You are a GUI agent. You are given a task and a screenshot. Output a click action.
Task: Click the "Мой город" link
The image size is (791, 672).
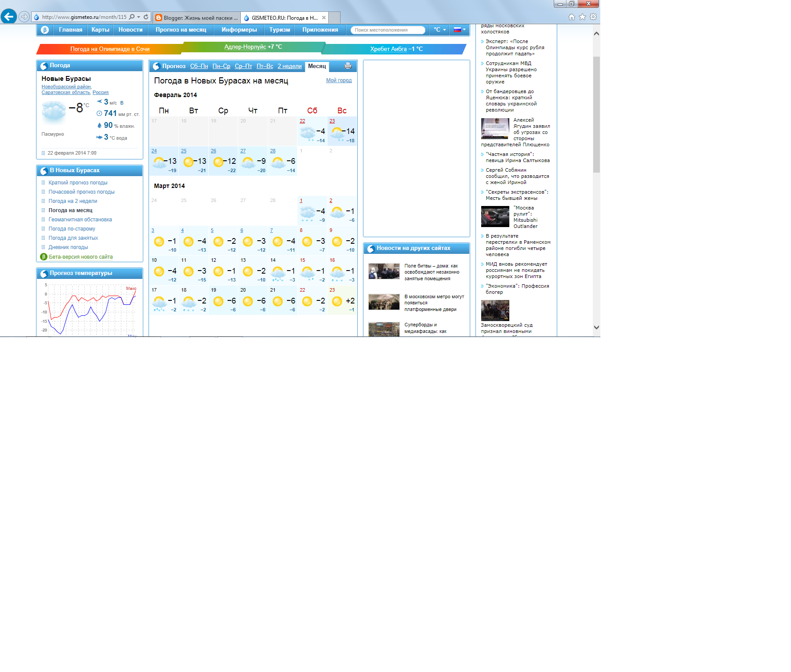coord(338,80)
